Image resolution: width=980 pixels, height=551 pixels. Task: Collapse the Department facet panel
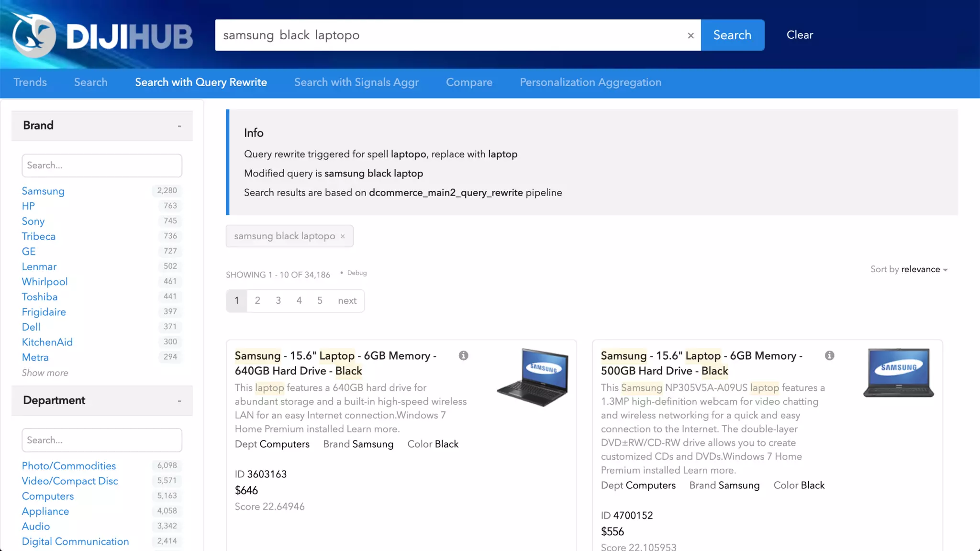click(179, 401)
